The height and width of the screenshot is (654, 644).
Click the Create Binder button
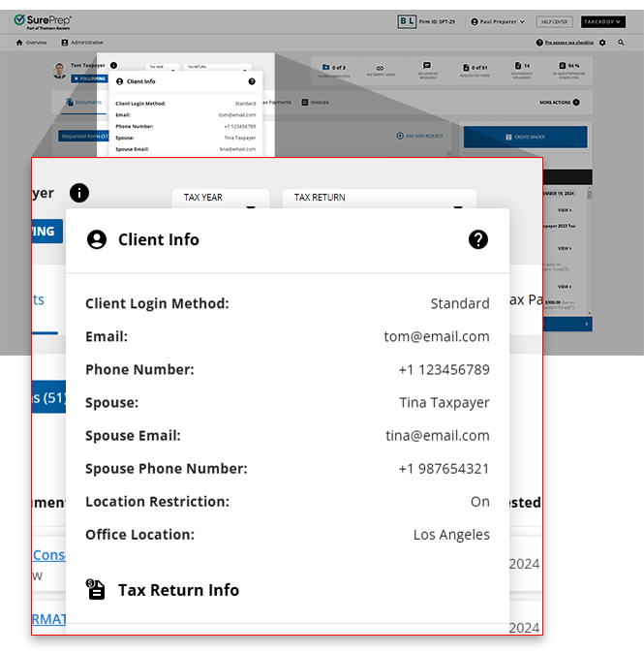(x=525, y=137)
